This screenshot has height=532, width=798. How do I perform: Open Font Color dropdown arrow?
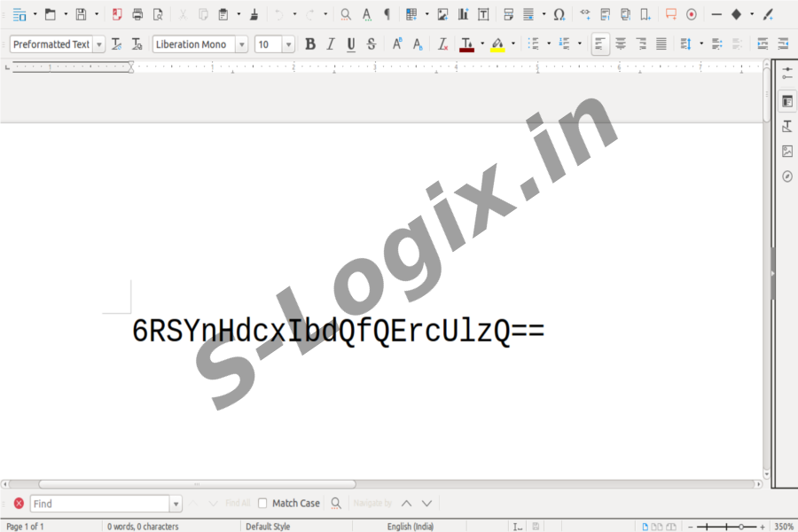pos(482,43)
